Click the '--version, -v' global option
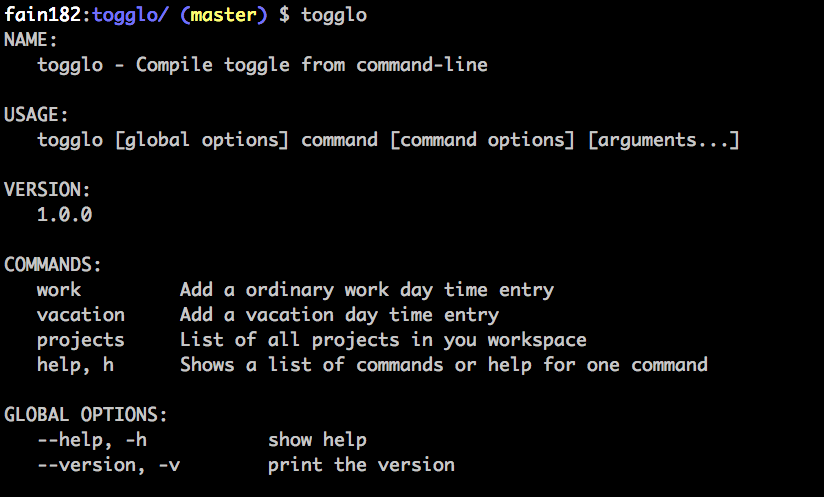824x497 pixels. click(109, 465)
